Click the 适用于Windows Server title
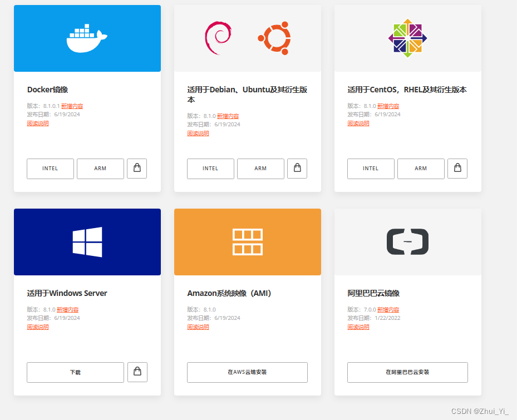Screen dimensions: 517x420 click(x=67, y=293)
